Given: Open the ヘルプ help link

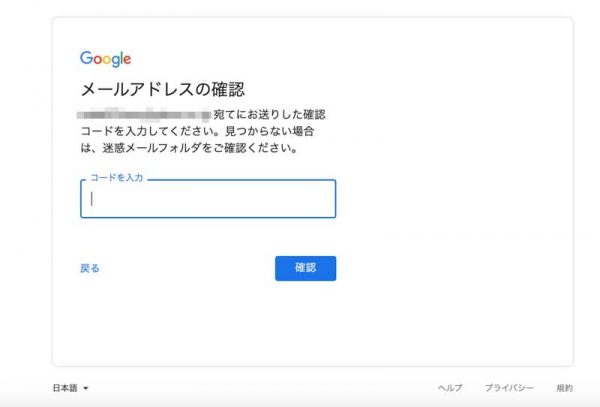Looking at the screenshot, I should [450, 388].
